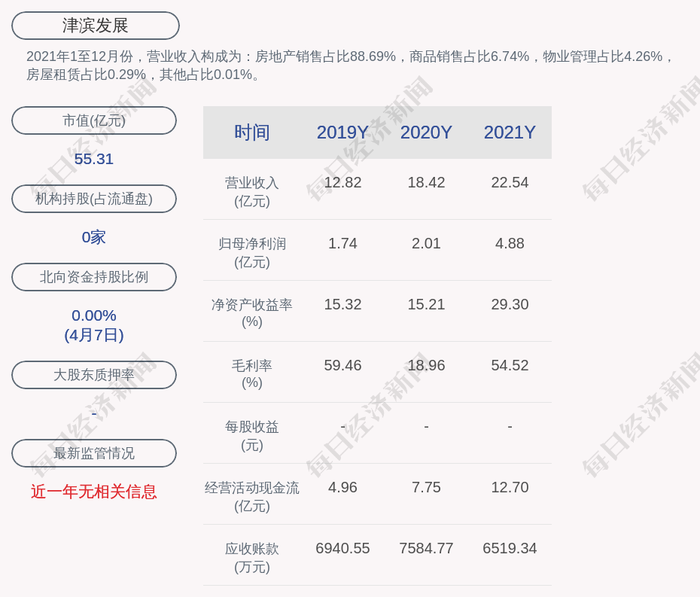Click the 2019Y column header
This screenshot has height=597, width=700.
pyautogui.click(x=342, y=132)
